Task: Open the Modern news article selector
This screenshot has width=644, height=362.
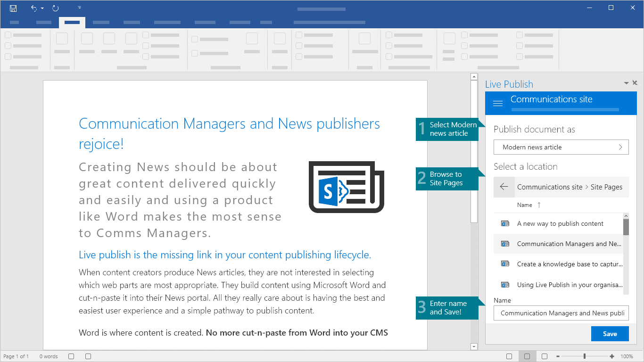Action: click(561, 147)
